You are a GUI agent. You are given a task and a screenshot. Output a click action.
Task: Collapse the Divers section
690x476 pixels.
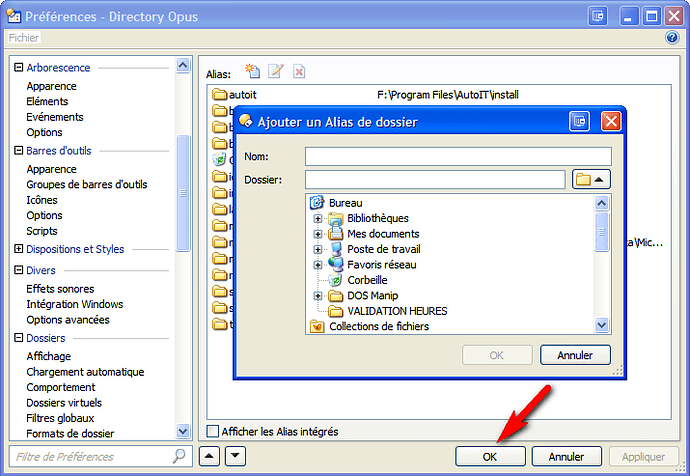pos(18,270)
